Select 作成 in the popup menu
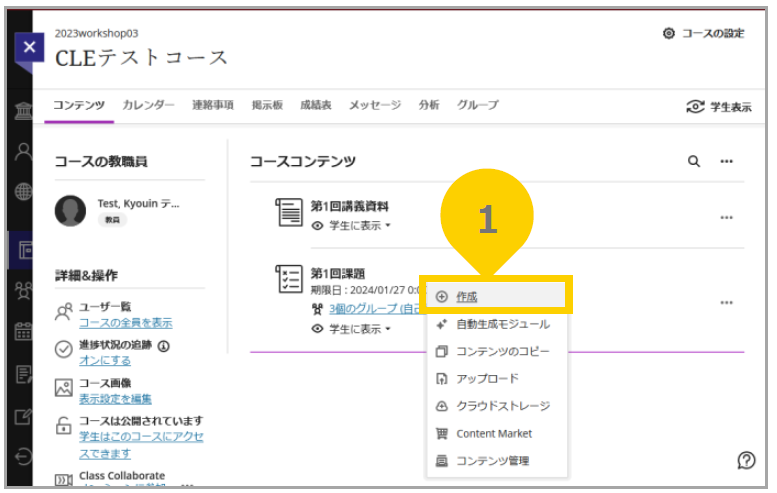 pos(496,296)
